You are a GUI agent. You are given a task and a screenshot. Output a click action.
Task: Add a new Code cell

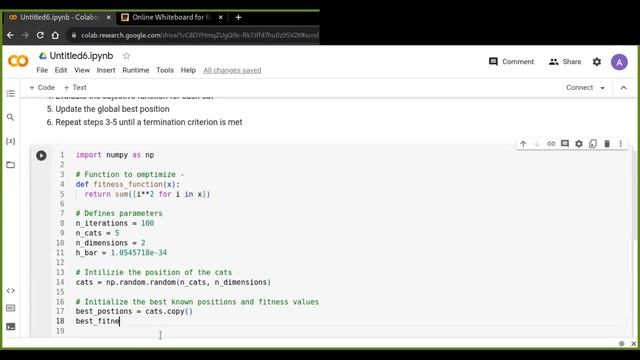42,87
